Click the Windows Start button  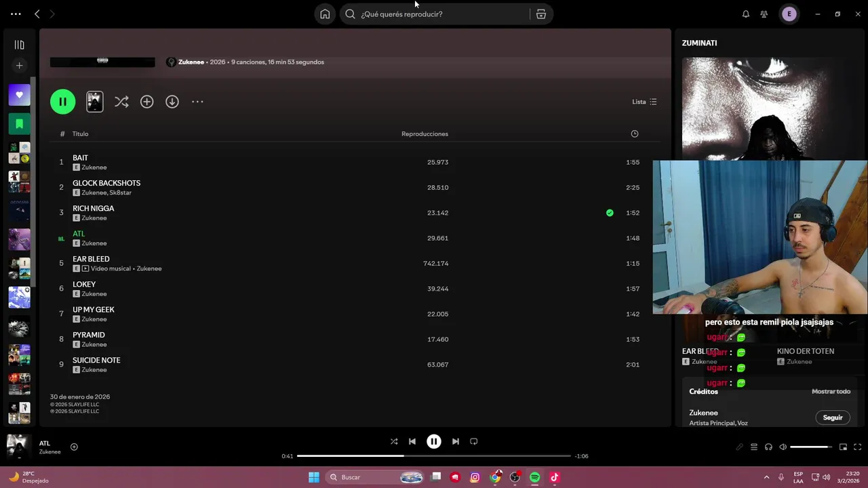pos(314,477)
